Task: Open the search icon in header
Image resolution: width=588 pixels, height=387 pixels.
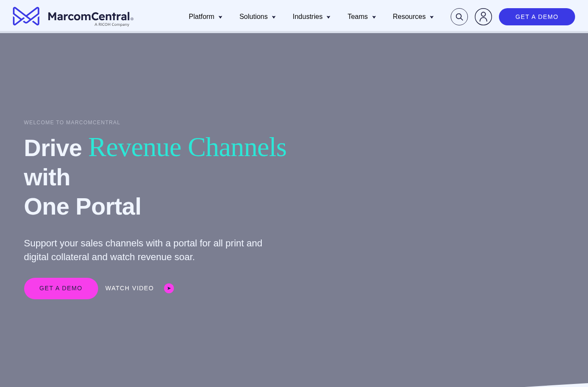Action: point(459,17)
